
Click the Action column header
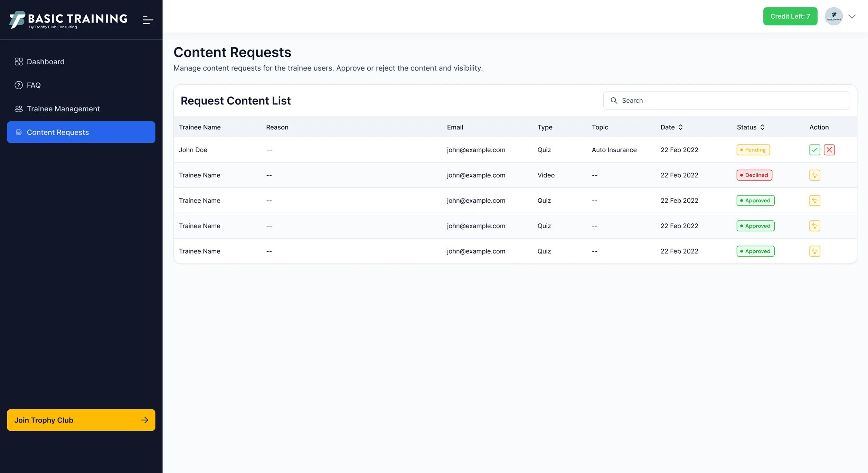(819, 127)
